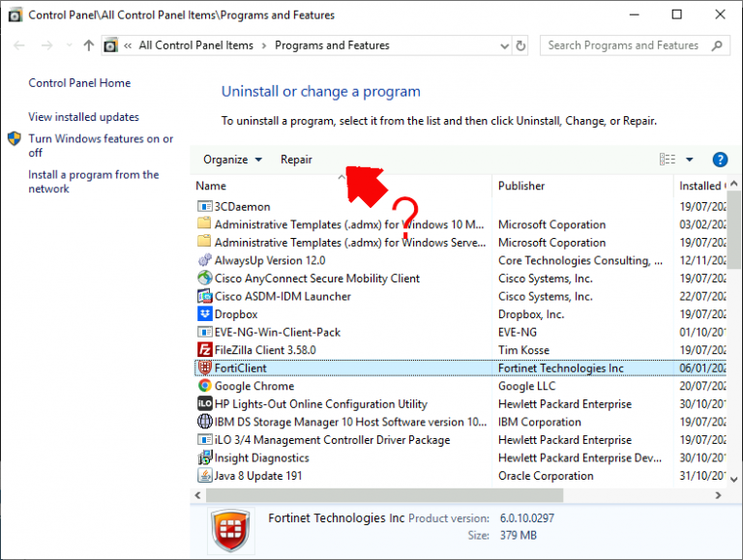The width and height of the screenshot is (743, 560).
Task: Open the view options dropdown arrow
Action: coord(690,160)
